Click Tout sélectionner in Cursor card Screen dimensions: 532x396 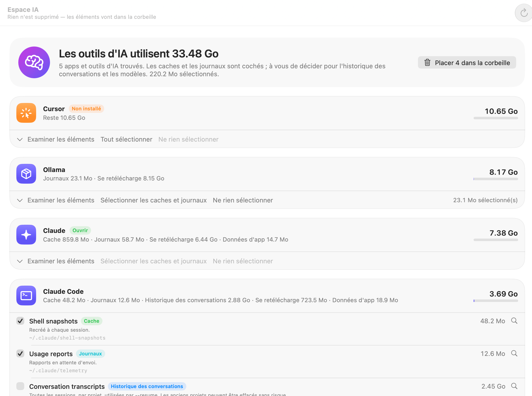[x=126, y=139]
